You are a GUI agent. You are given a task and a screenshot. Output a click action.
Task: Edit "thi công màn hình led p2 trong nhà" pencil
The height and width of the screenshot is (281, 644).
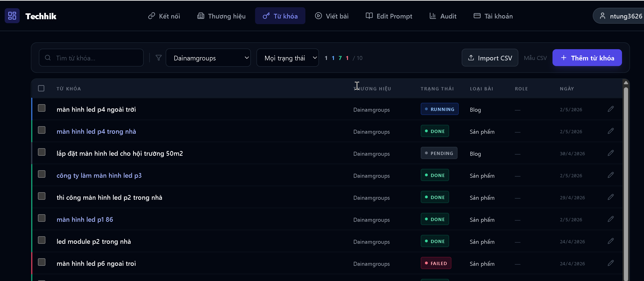tap(611, 197)
